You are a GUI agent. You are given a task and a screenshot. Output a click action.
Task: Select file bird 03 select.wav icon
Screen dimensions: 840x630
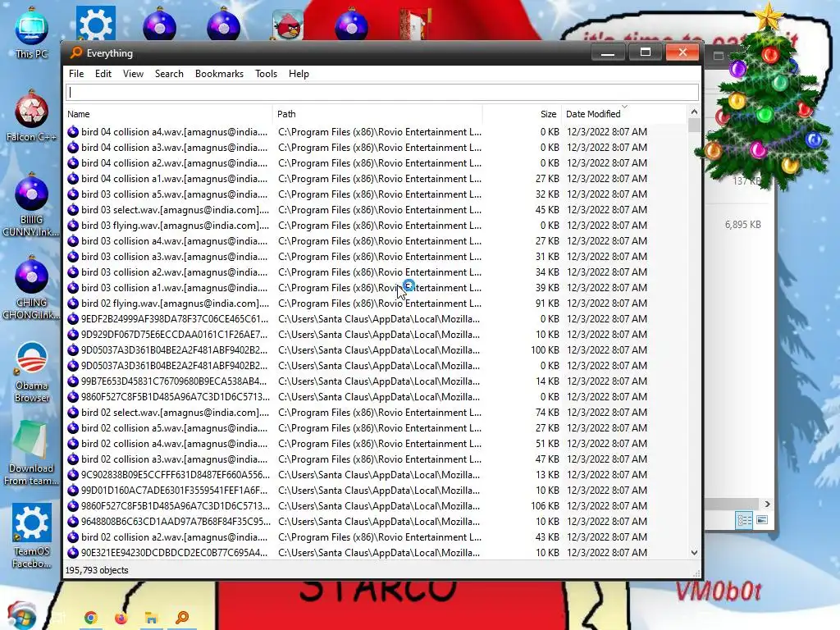[x=73, y=209]
